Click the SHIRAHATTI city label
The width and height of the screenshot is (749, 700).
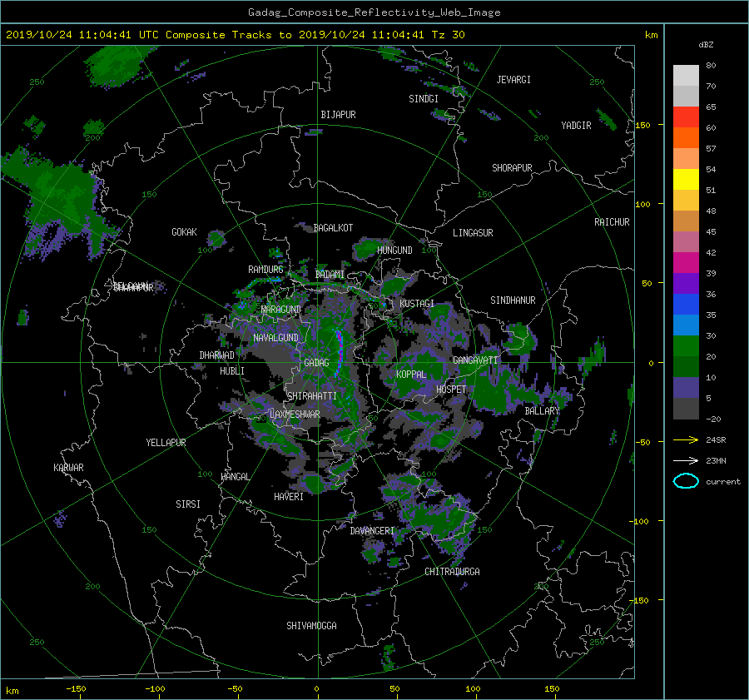tap(312, 395)
